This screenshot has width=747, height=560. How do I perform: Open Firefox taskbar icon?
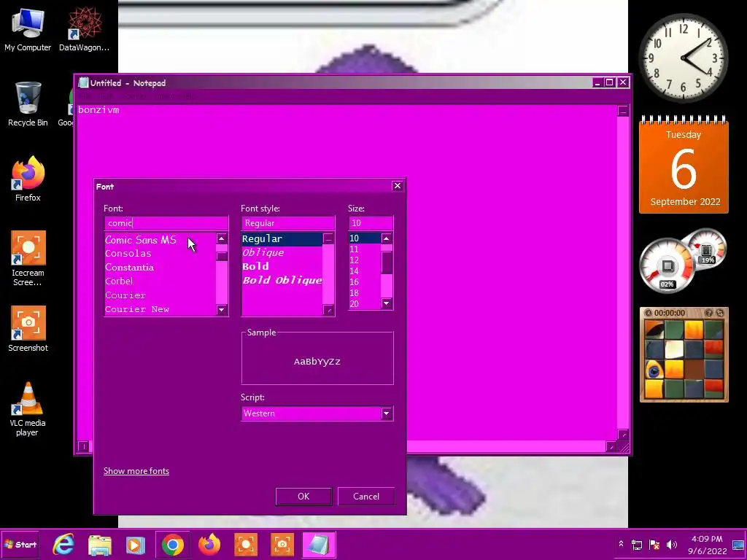coord(209,545)
